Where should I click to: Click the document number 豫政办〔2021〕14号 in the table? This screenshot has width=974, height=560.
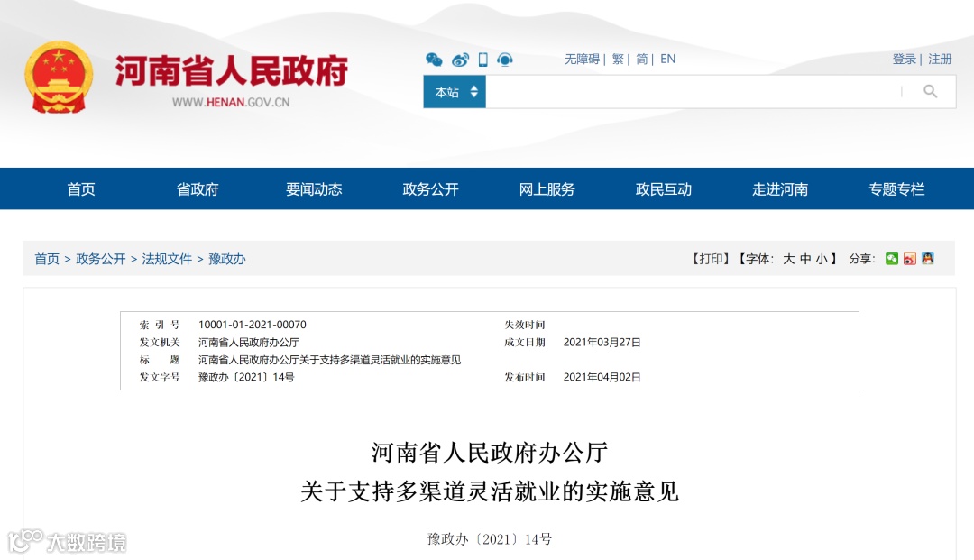246,377
